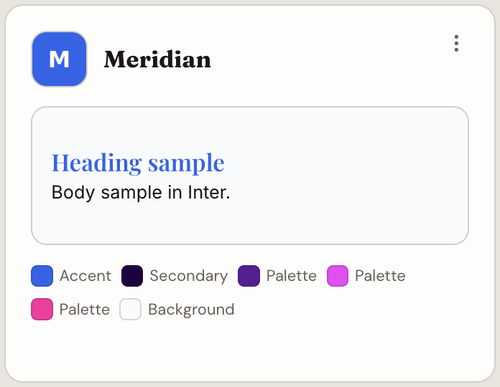This screenshot has height=387, width=500.
Task: Click the Background label
Action: pyautogui.click(x=191, y=310)
